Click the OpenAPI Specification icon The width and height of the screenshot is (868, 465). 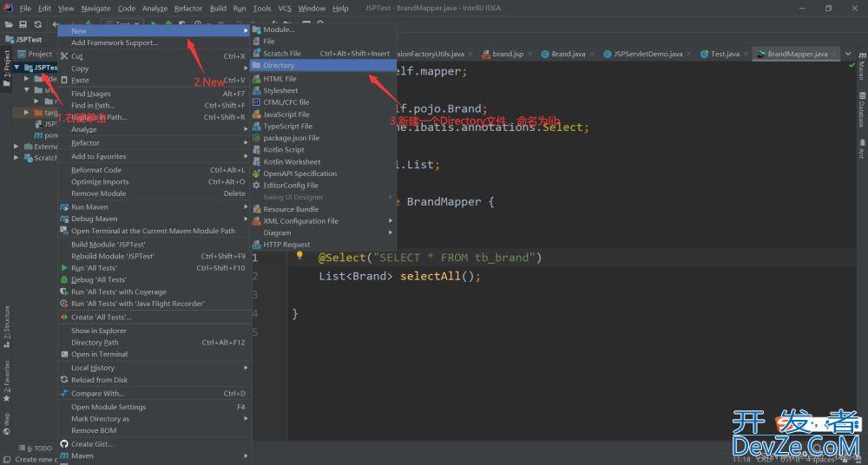coord(256,174)
